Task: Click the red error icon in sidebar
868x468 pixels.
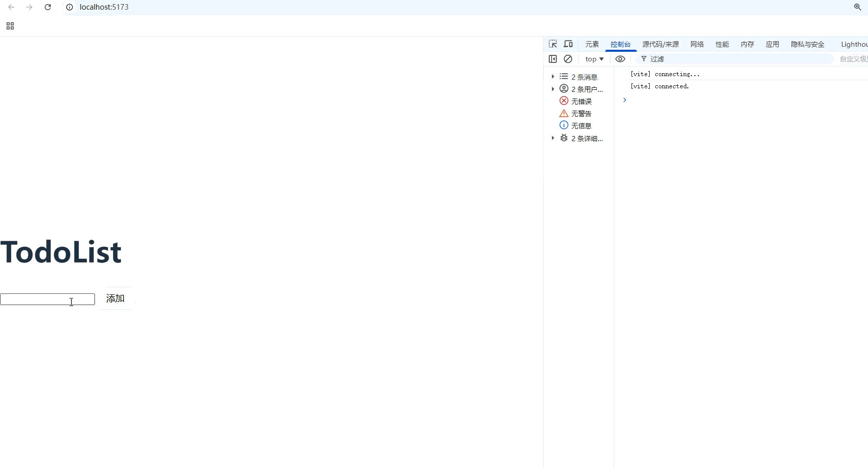Action: click(564, 101)
